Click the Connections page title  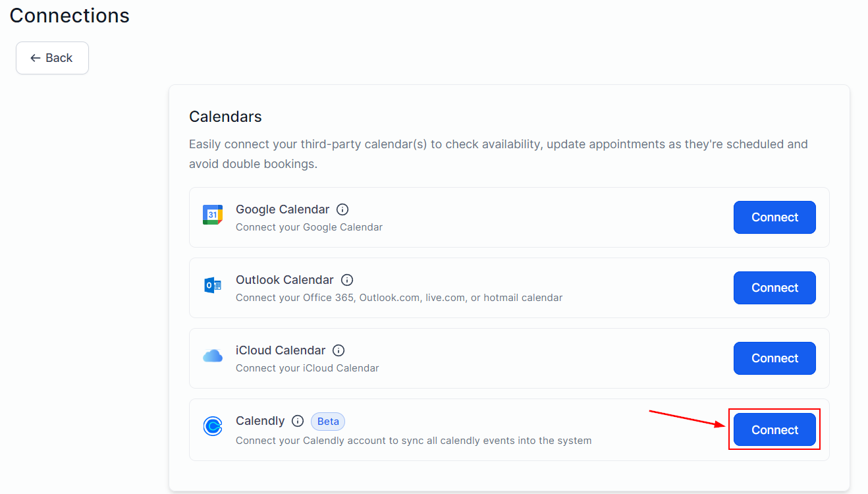68,15
